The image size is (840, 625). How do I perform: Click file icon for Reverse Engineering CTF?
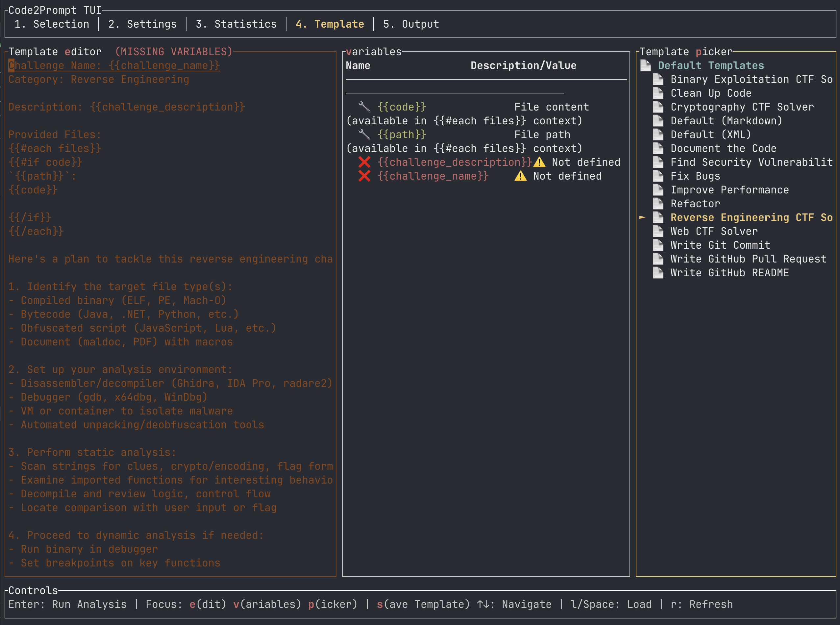click(x=658, y=217)
